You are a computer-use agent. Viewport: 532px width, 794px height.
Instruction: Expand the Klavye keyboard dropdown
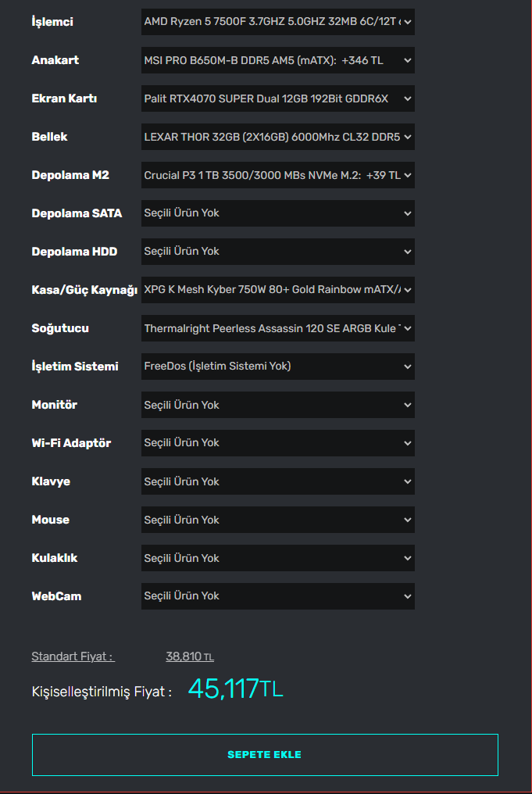click(x=277, y=481)
